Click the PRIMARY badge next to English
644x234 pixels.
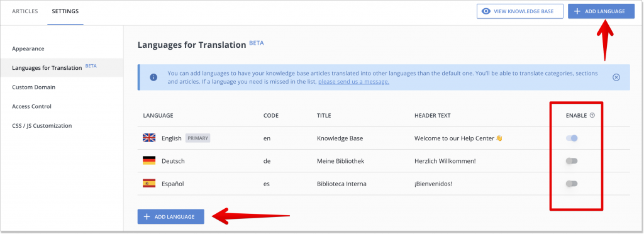click(x=198, y=138)
